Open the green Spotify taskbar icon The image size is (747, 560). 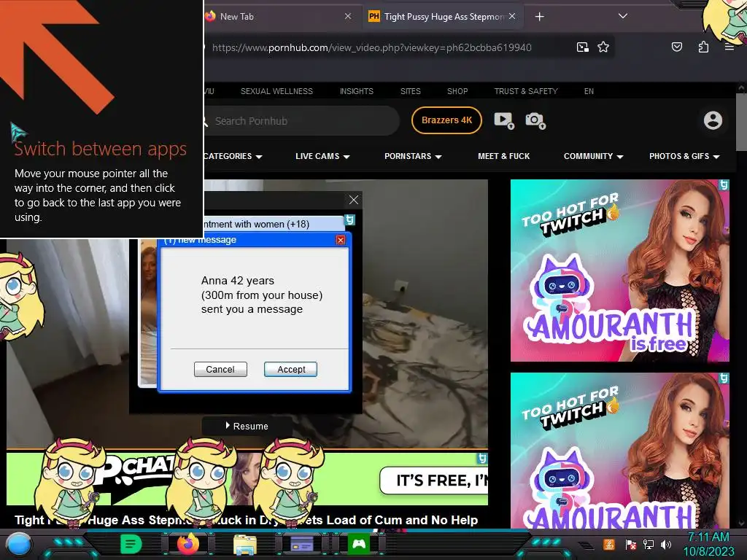[131, 544]
